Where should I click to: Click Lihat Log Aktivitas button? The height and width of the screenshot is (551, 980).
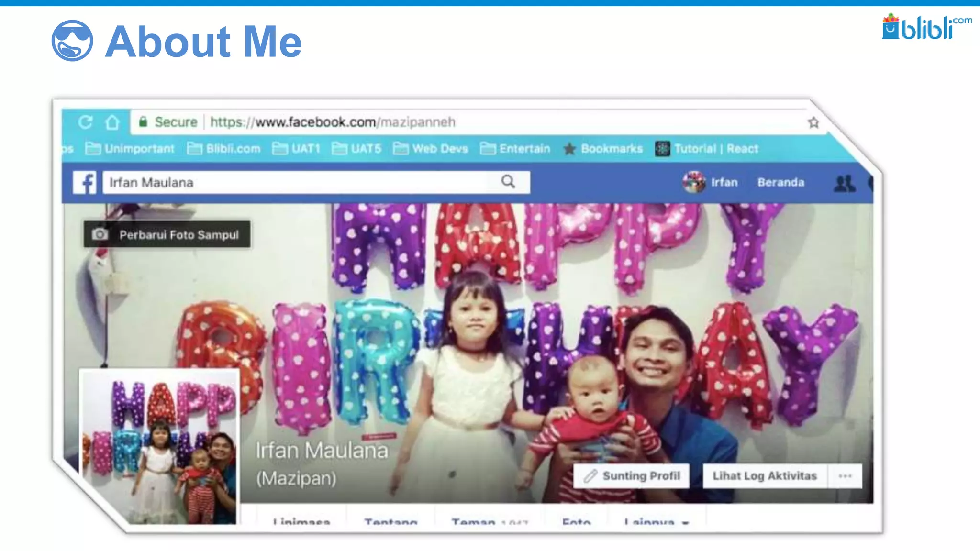click(764, 476)
